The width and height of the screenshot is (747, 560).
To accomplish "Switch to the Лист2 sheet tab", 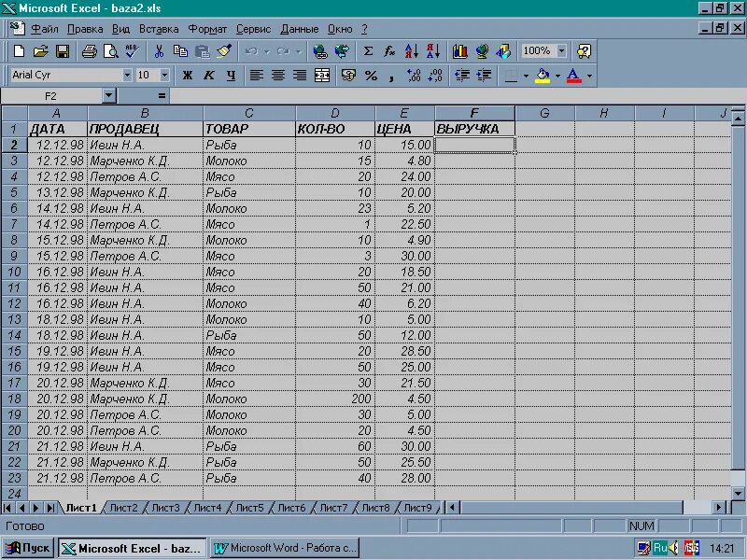I will 123,508.
